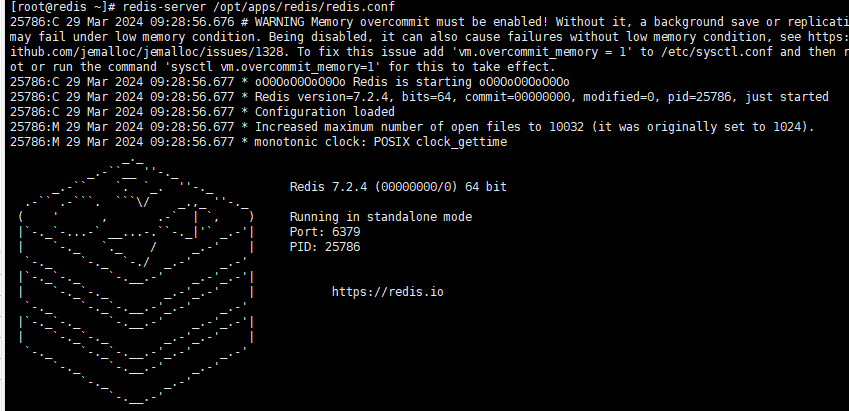The image size is (849, 411).
Task: Click the Running in standalone mode text
Action: coord(381,217)
